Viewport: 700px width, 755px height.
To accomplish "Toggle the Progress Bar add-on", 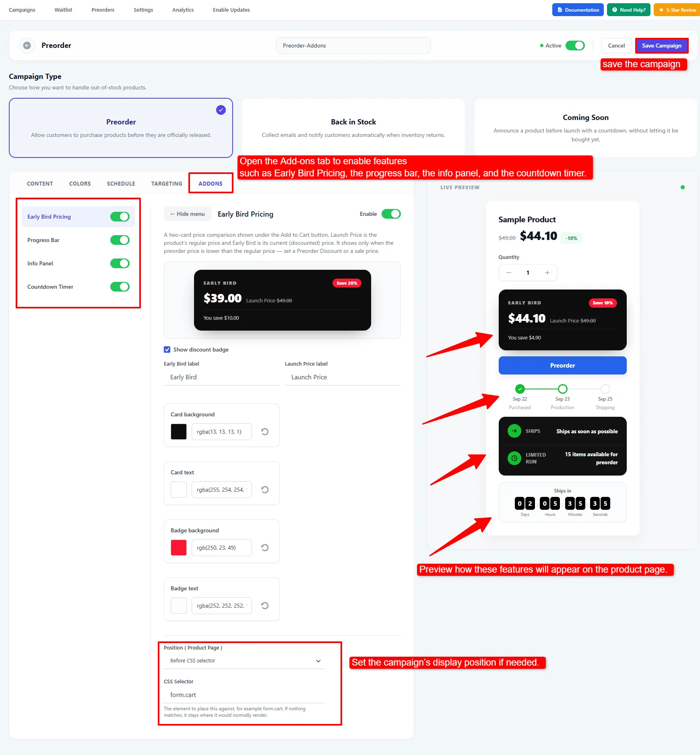I will pyautogui.click(x=120, y=240).
